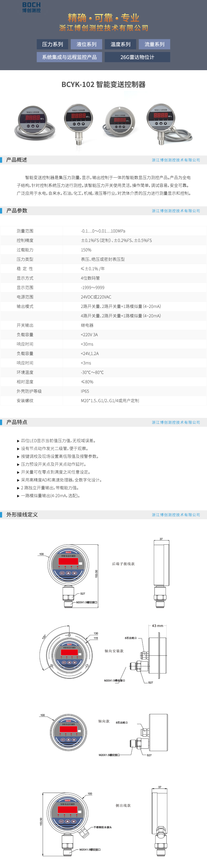This screenshot has width=207, height=868.
Task: Click company link beside 产品概述 heading
Action: click(176, 160)
